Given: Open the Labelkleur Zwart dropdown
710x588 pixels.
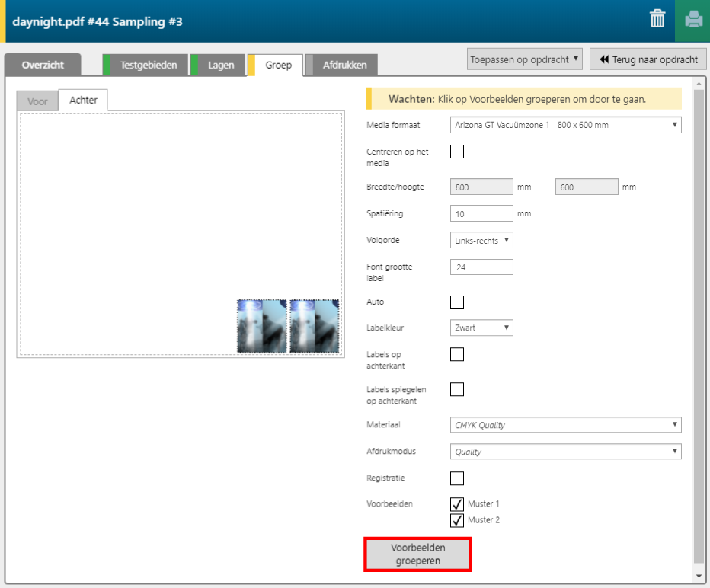Looking at the screenshot, I should tap(481, 328).
